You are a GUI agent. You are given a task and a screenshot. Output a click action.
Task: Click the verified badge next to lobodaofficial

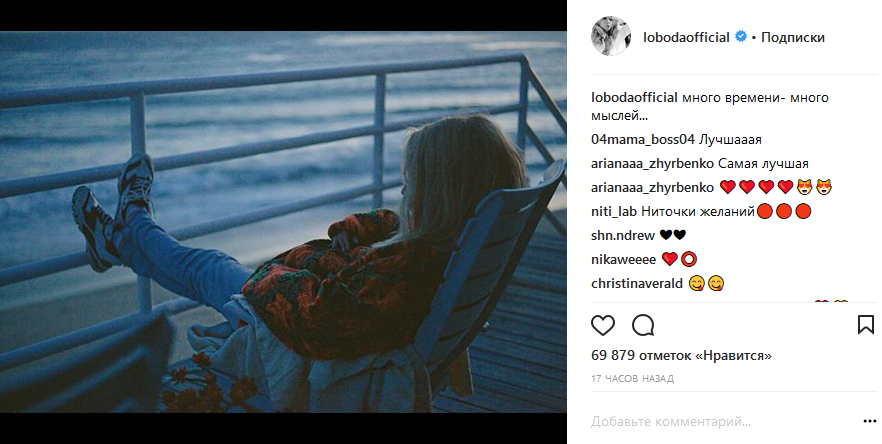click(741, 38)
